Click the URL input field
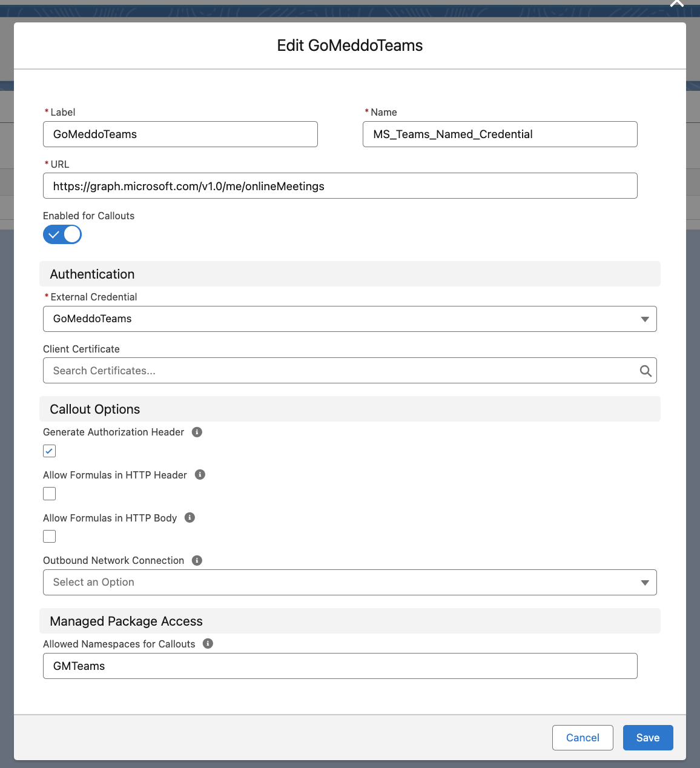This screenshot has width=700, height=768. [340, 186]
